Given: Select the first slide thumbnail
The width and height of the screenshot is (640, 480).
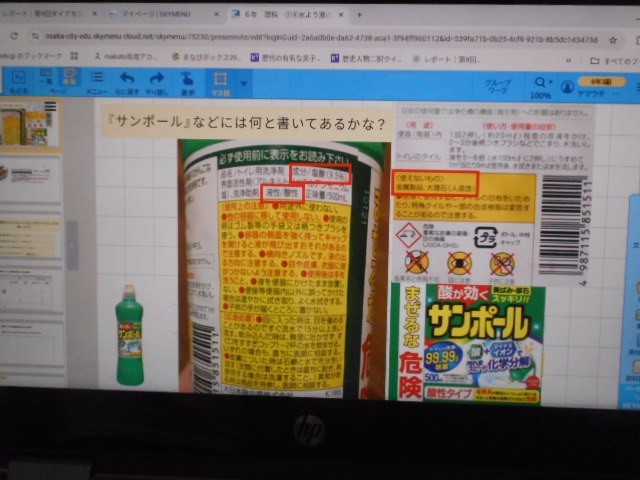Looking at the screenshot, I should pyautogui.click(x=31, y=124).
